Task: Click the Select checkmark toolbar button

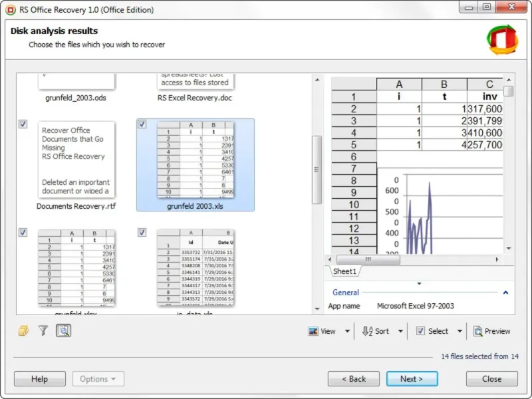Action: (432, 331)
